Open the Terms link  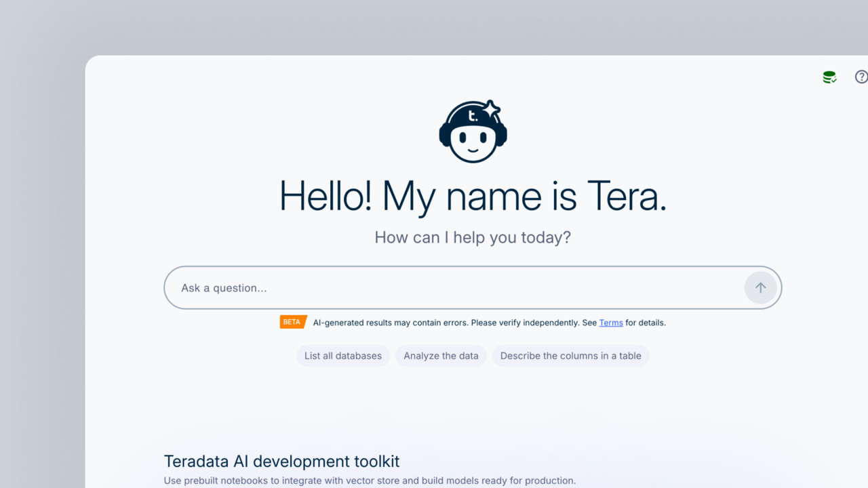tap(611, 323)
